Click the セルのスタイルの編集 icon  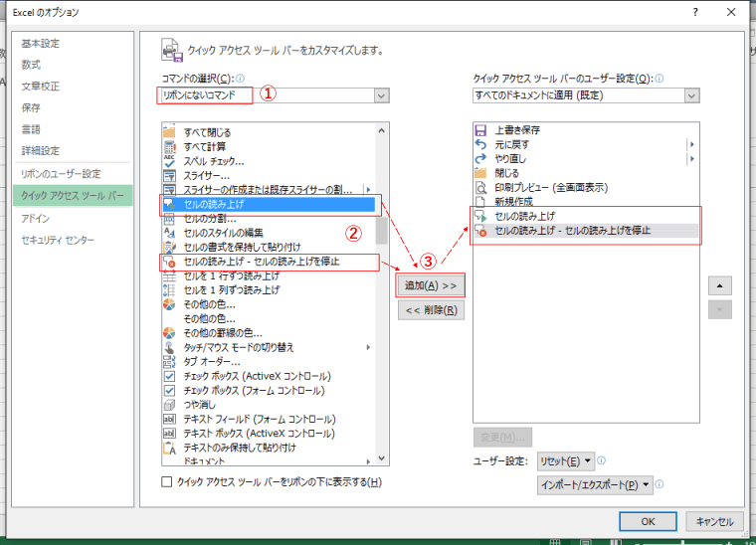coord(169,233)
